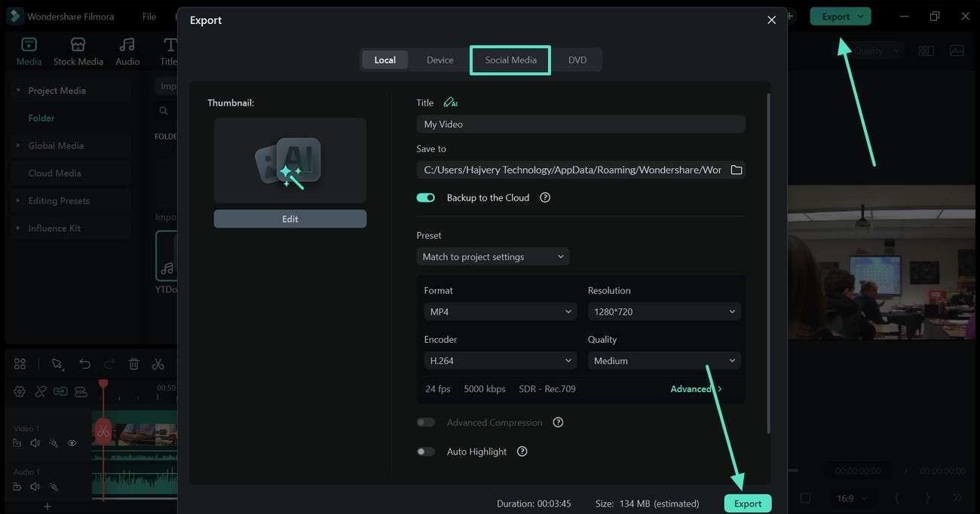Viewport: 980px width, 514px height.
Task: Select the audio file thumbnail in media panel
Action: pos(167,256)
